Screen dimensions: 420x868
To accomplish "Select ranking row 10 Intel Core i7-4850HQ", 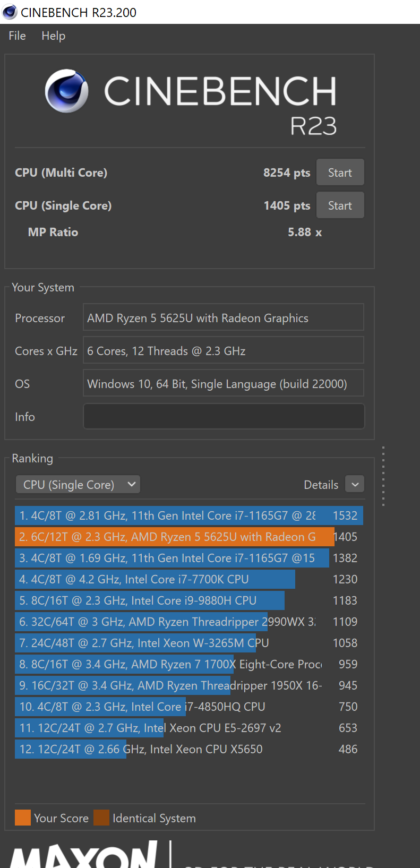I will coord(189,707).
